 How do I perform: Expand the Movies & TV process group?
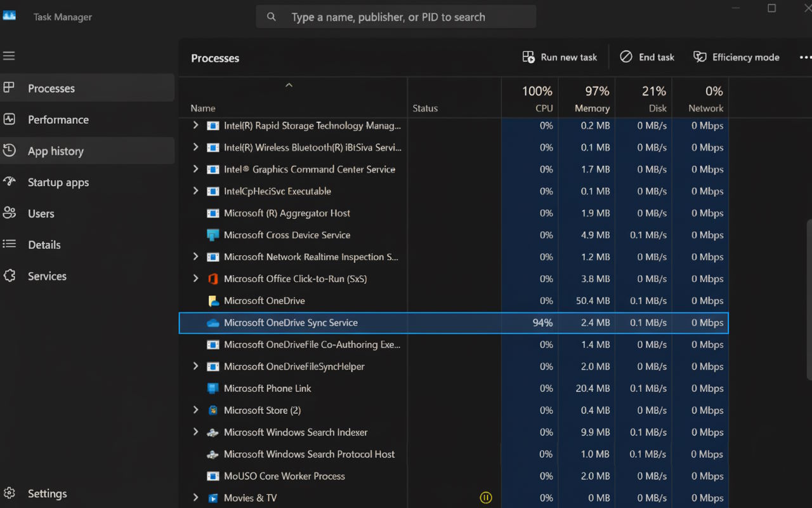(195, 498)
